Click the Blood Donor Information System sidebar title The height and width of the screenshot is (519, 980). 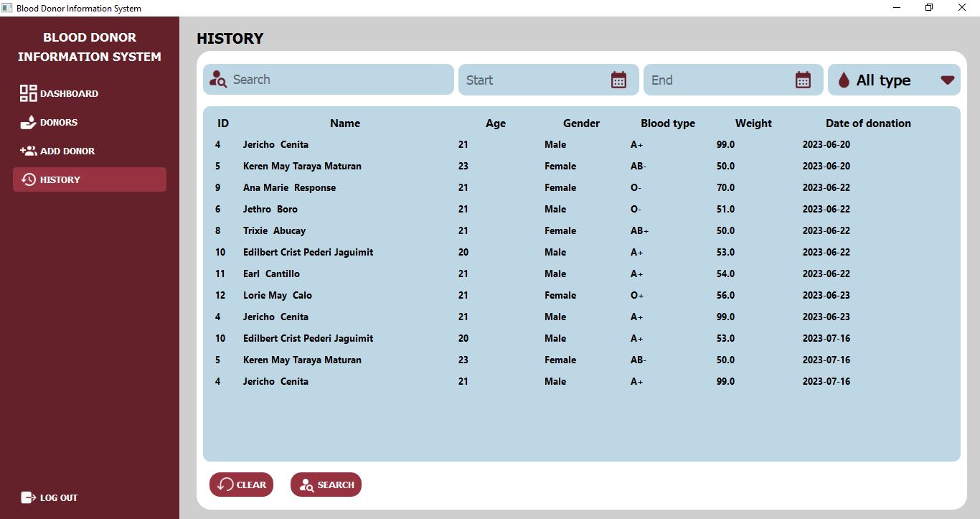90,47
